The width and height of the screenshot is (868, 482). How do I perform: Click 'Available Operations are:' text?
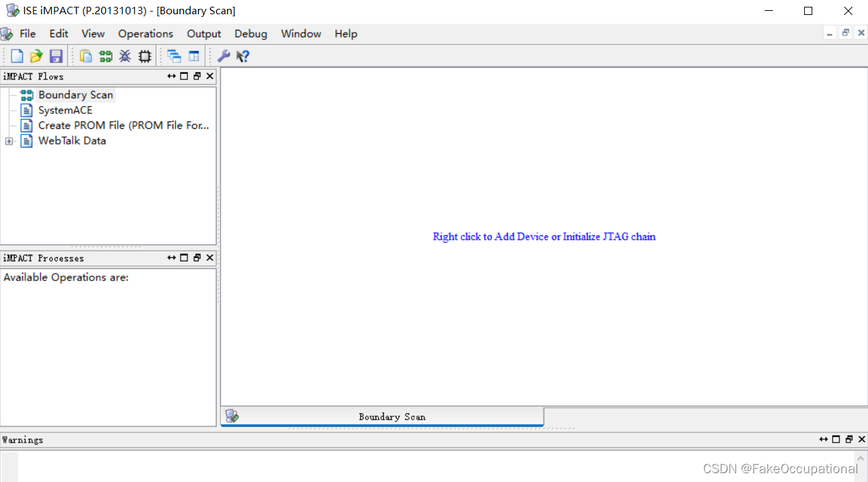pos(66,277)
